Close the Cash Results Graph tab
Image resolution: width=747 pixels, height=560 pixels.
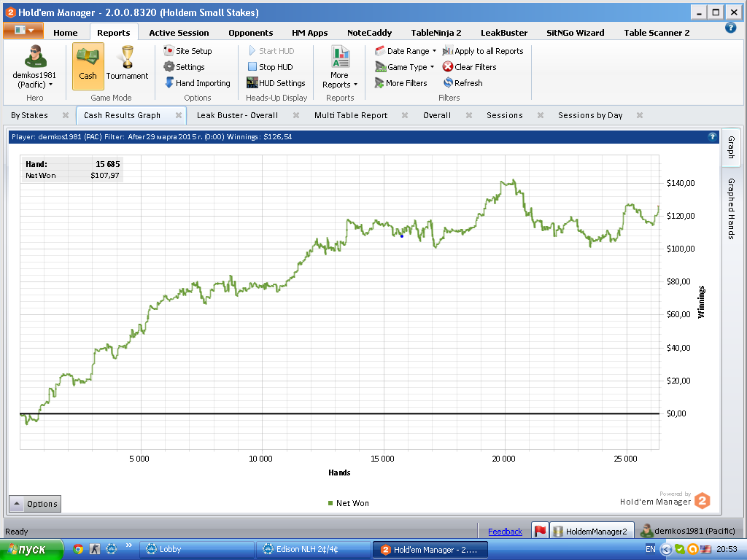coord(179,115)
